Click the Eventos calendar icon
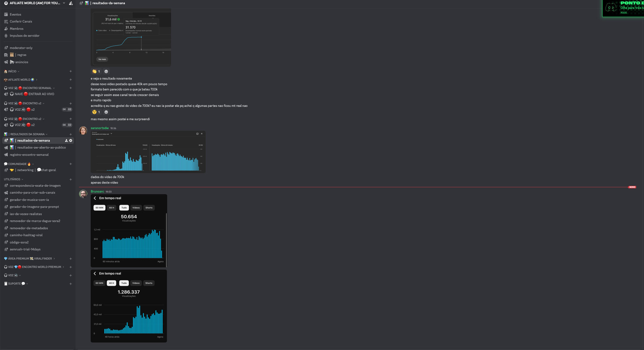Image resolution: width=644 pixels, height=350 pixels. click(6, 14)
